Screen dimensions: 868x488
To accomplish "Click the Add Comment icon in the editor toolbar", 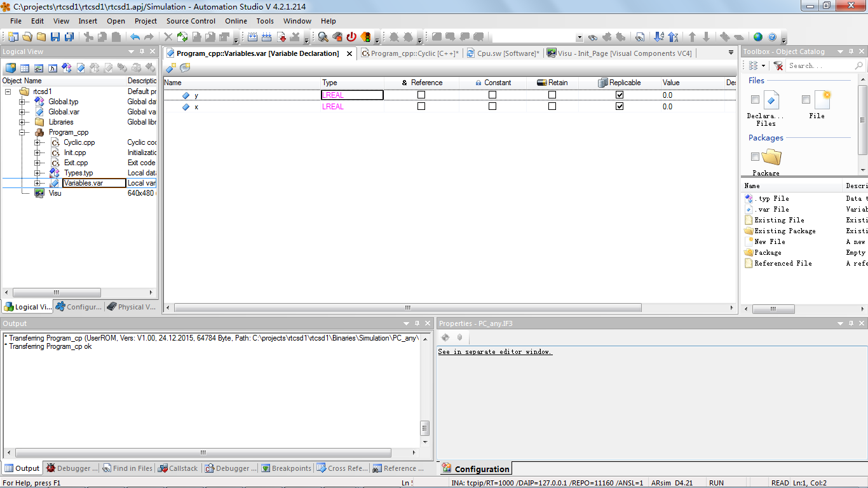I will click(x=185, y=67).
